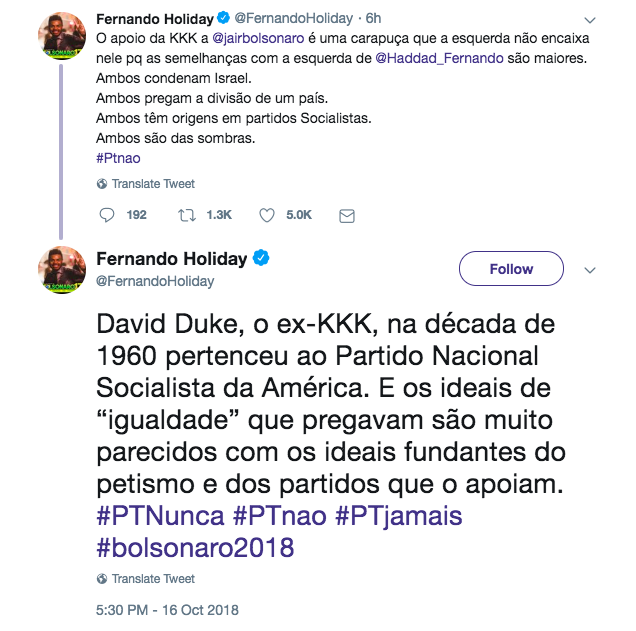The image size is (636, 631).
Task: Translate the top tweet
Action: coord(153,184)
